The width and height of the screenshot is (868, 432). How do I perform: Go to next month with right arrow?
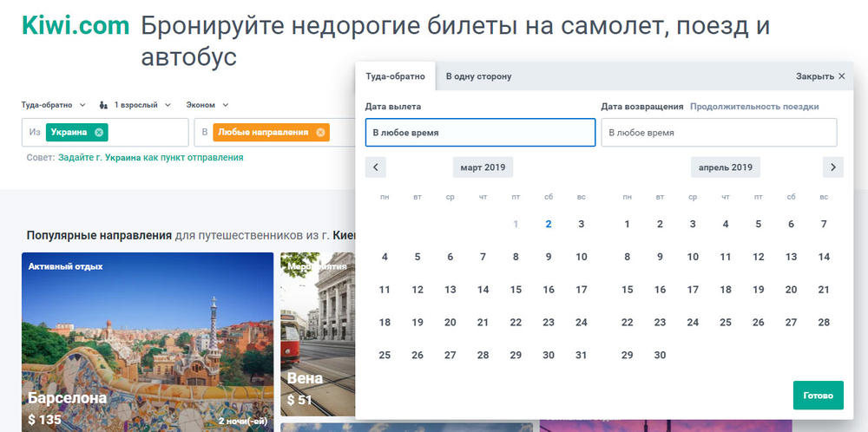[833, 167]
